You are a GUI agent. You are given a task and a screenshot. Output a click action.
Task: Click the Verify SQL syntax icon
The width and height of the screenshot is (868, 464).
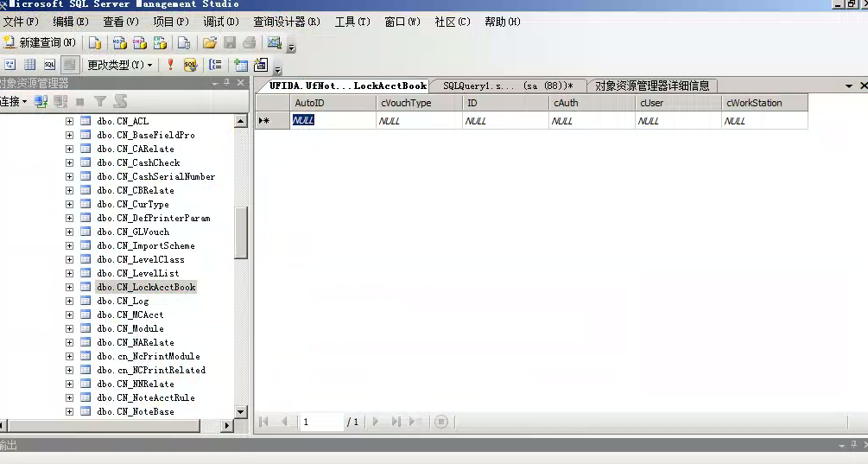(x=189, y=65)
